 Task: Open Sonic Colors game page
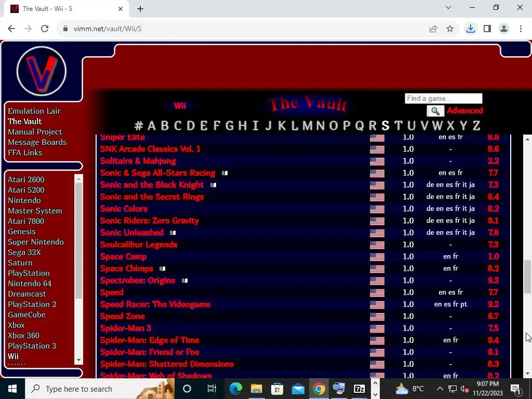click(124, 209)
